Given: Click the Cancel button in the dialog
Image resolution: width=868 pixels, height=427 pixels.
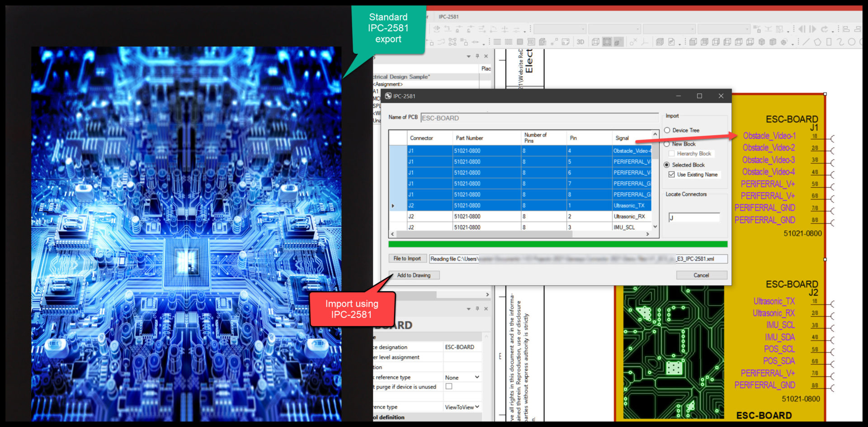Looking at the screenshot, I should [702, 275].
